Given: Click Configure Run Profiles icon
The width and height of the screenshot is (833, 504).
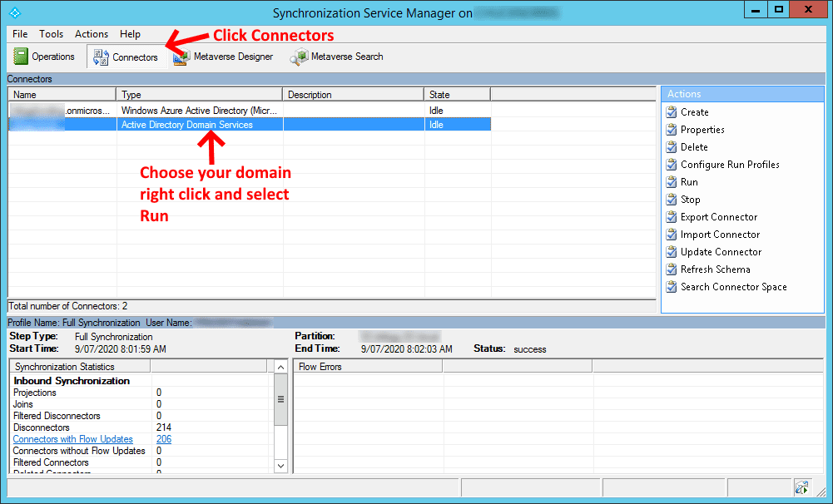Looking at the screenshot, I should coord(672,165).
